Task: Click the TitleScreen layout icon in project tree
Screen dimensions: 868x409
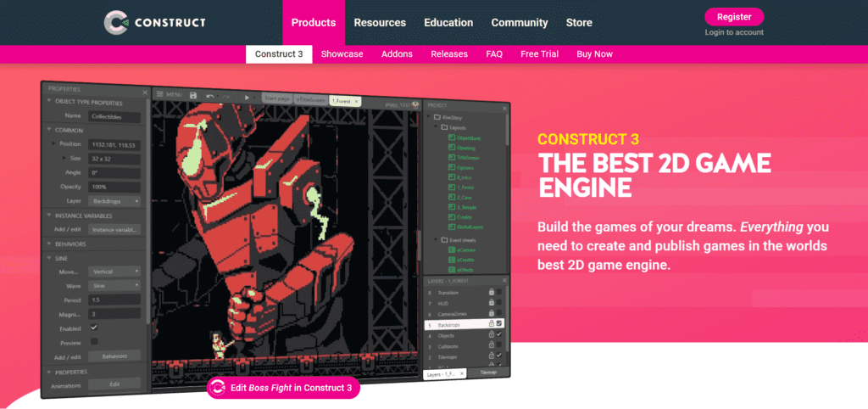Action: click(x=451, y=157)
